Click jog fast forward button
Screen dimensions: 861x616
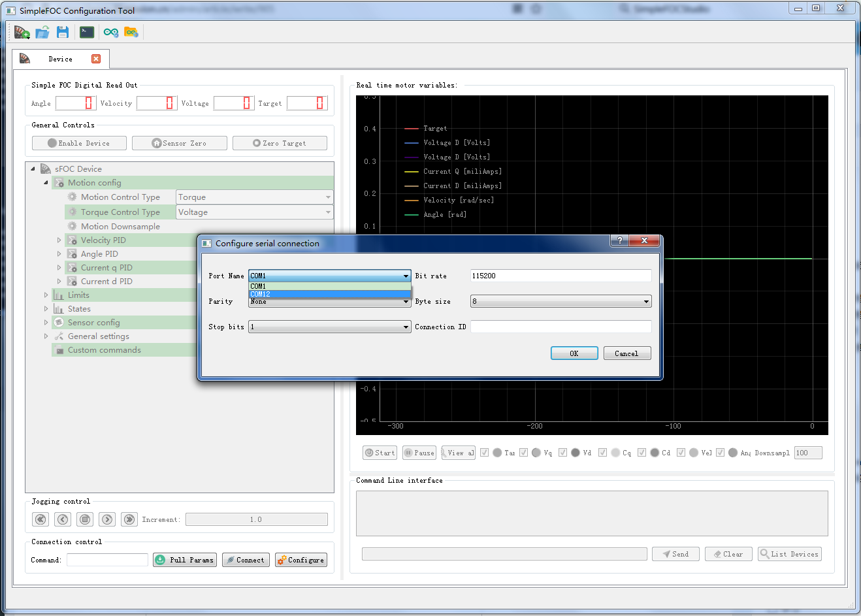point(129,519)
